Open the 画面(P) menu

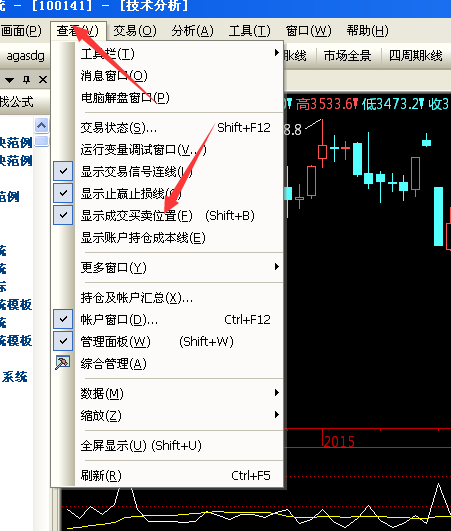21,31
